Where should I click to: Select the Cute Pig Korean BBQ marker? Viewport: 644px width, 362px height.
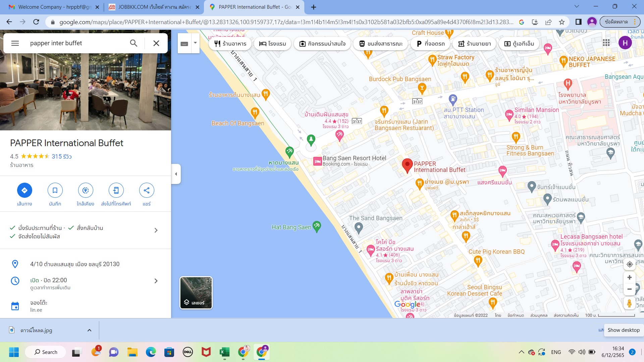[478, 261]
